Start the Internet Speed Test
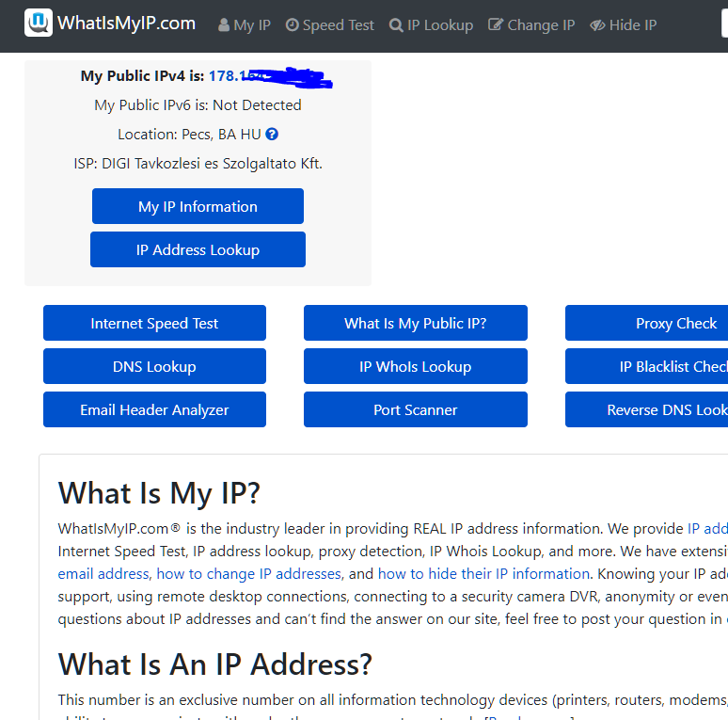 (x=154, y=323)
